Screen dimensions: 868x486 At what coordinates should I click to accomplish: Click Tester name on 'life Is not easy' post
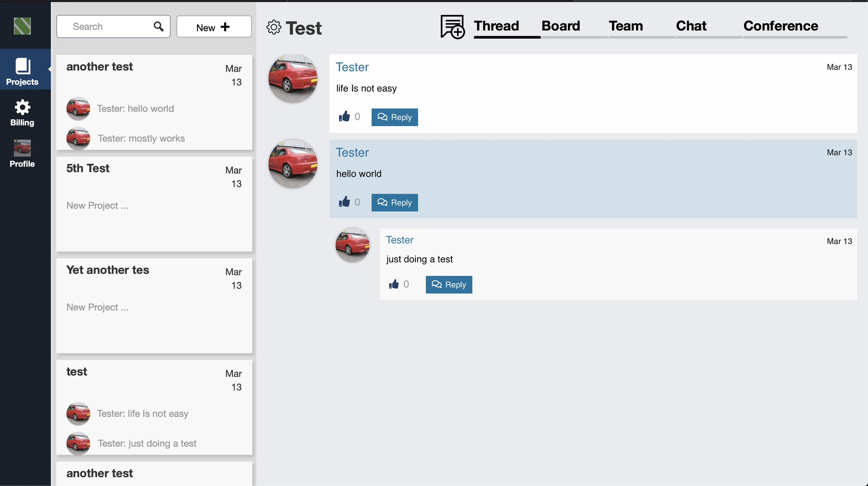point(352,67)
